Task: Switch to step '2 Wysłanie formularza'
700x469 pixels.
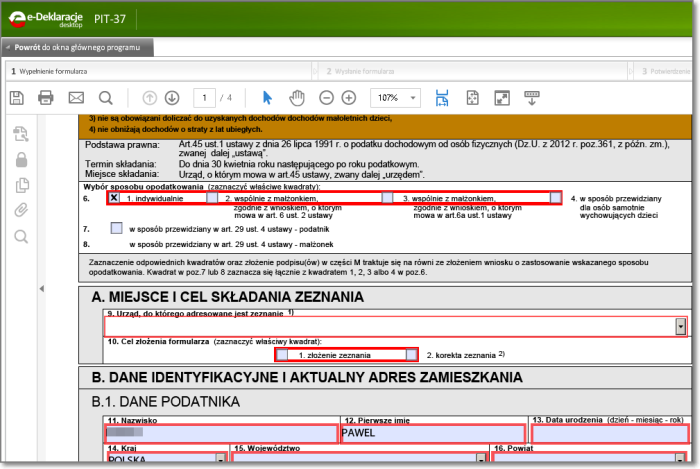Action: pyautogui.click(x=360, y=71)
